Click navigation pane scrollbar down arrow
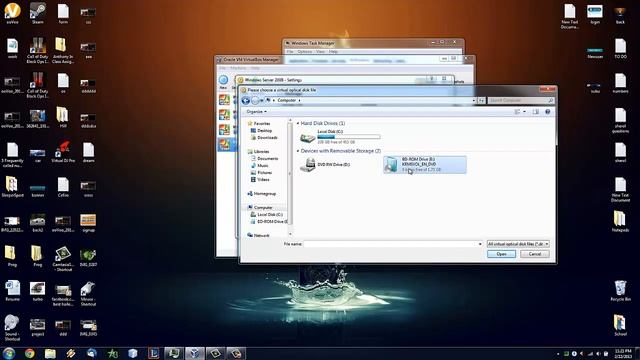Viewport: 640px width, 360px height. 290,234
